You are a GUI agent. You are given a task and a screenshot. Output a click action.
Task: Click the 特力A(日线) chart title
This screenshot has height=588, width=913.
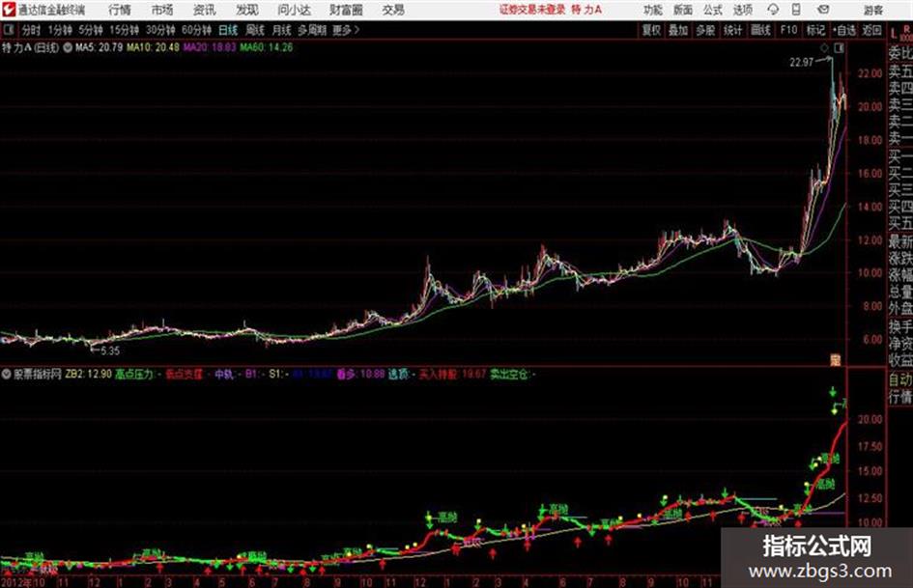tap(30, 47)
